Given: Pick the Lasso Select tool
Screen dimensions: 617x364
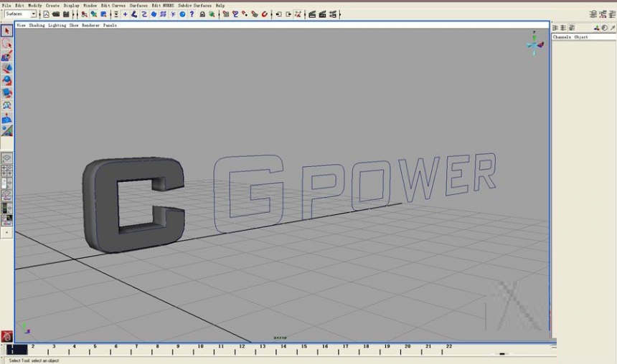Looking at the screenshot, I should pos(6,43).
